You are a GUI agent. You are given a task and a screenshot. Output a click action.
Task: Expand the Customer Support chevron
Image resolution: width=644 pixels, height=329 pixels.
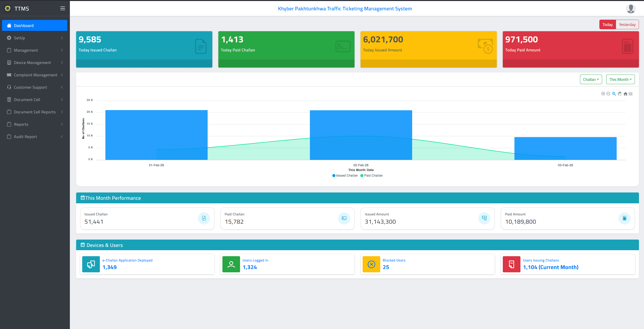click(62, 87)
